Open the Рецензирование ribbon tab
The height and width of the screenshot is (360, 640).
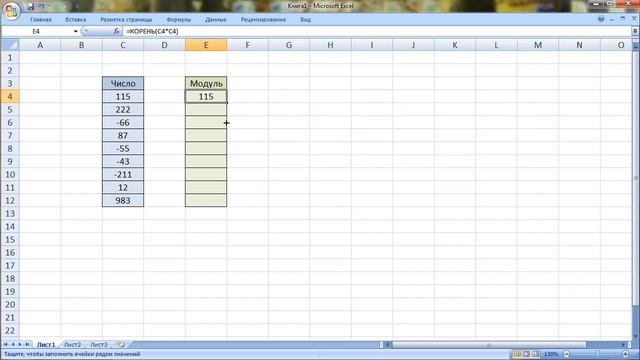[263, 20]
